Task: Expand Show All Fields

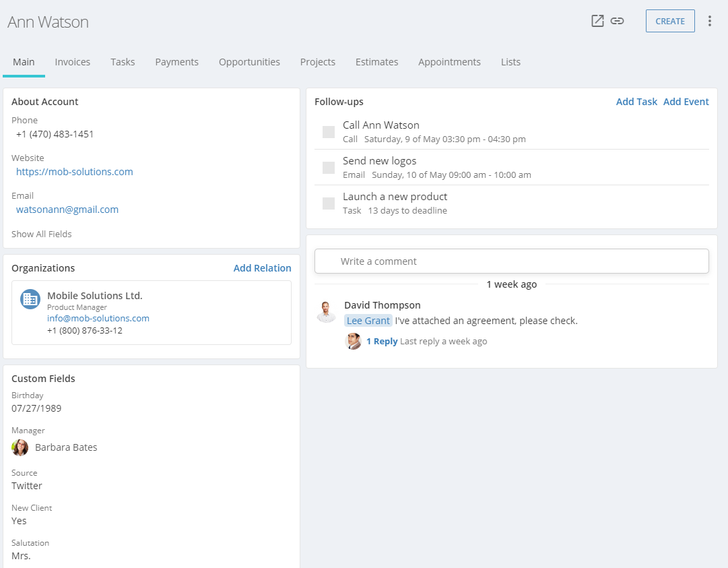Action: pos(42,234)
